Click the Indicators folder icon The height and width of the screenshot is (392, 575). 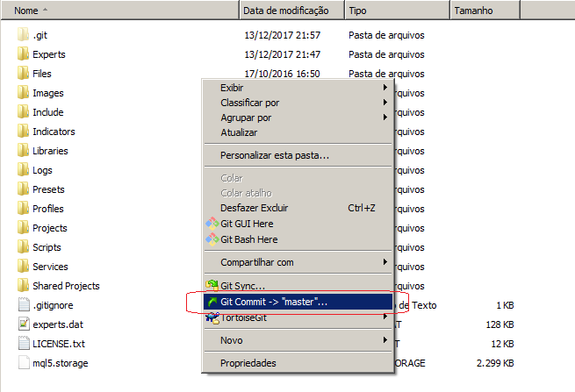[23, 132]
